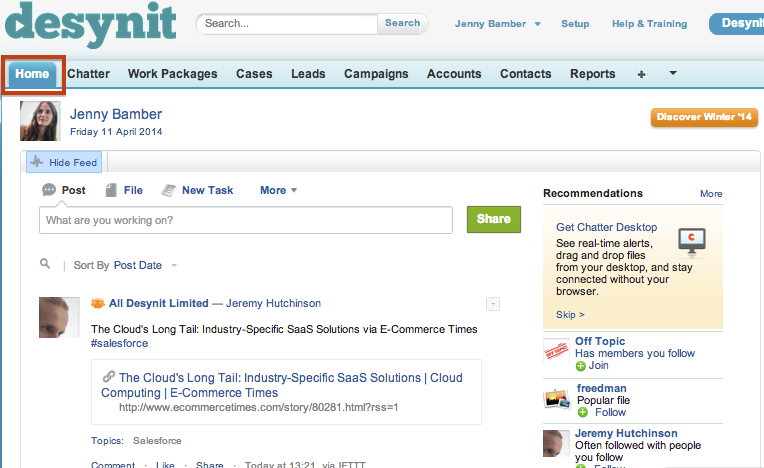Click the Desynit app button at top right
The image size is (764, 468).
point(737,23)
